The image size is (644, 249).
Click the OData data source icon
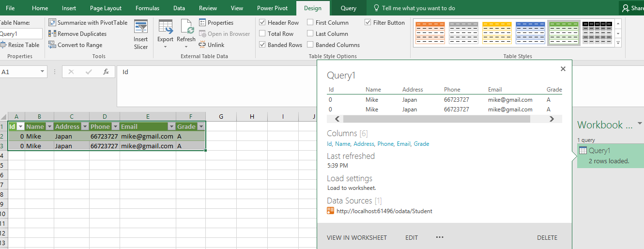click(x=331, y=211)
